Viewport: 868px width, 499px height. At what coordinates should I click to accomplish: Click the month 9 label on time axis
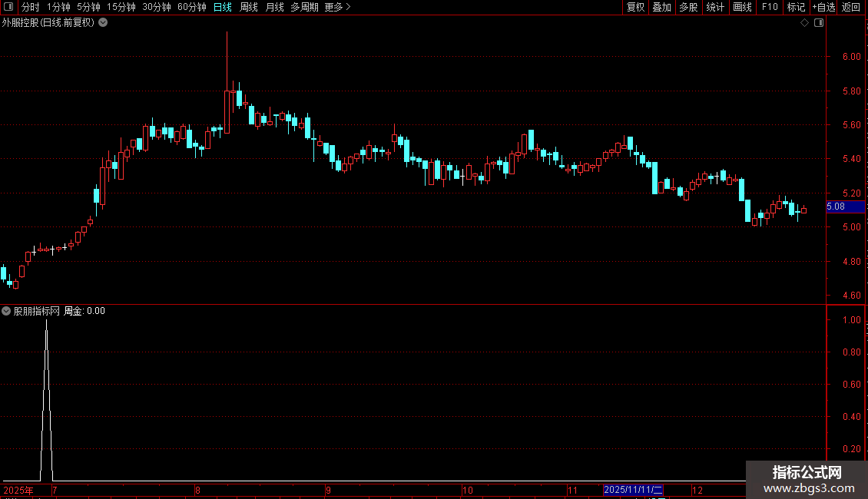[x=328, y=490]
